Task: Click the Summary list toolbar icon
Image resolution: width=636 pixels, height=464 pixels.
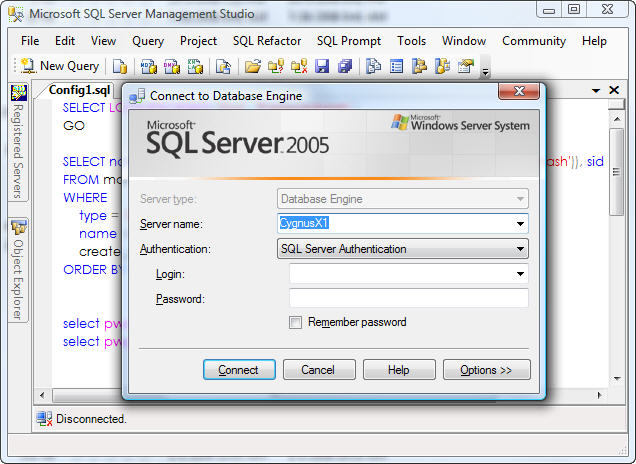Action: click(x=396, y=66)
